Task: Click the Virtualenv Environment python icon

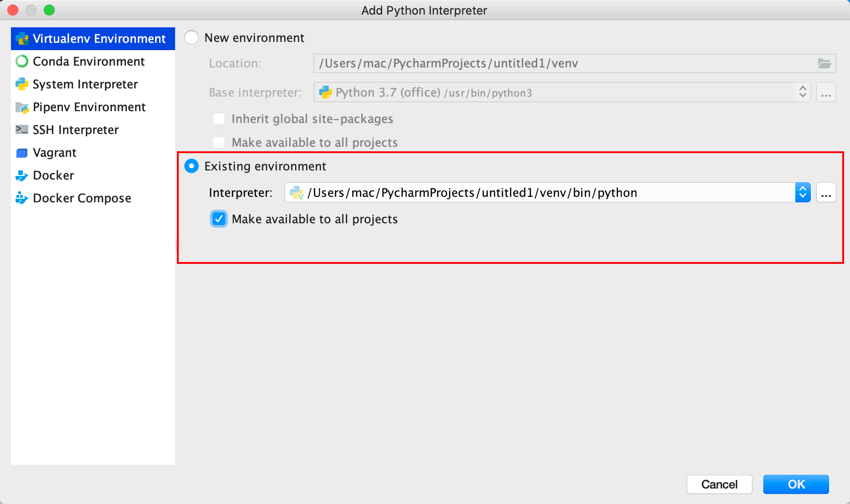Action: point(22,39)
